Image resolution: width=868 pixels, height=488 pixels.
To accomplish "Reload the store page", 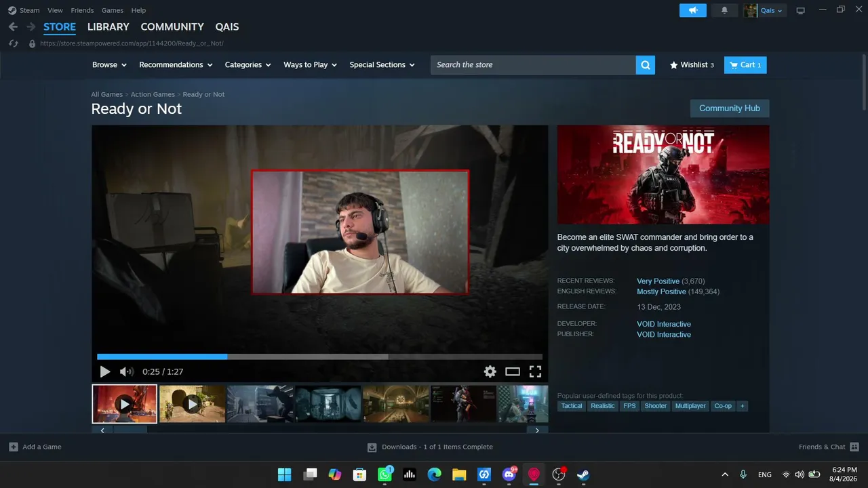I will [13, 43].
